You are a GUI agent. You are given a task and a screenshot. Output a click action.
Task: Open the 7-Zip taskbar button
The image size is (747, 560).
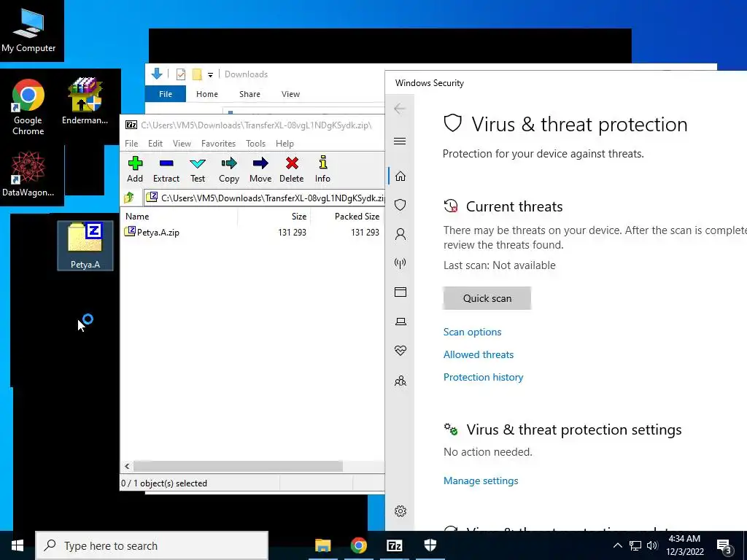(x=395, y=545)
